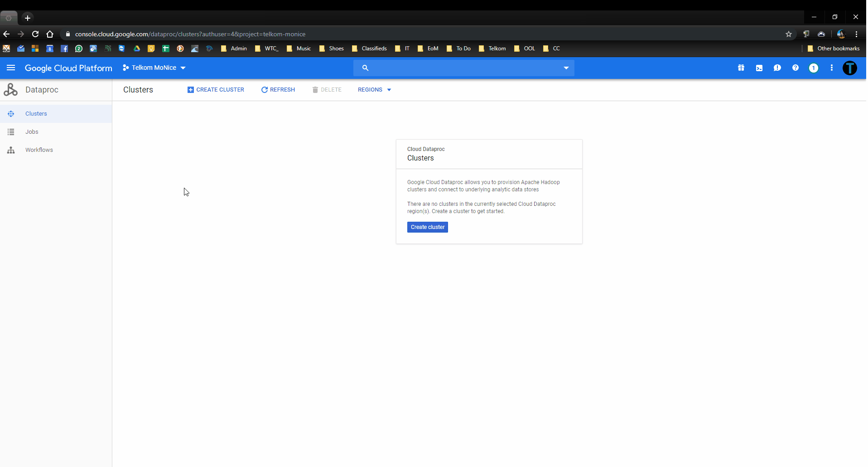
Task: View site security lock info
Action: pos(68,34)
